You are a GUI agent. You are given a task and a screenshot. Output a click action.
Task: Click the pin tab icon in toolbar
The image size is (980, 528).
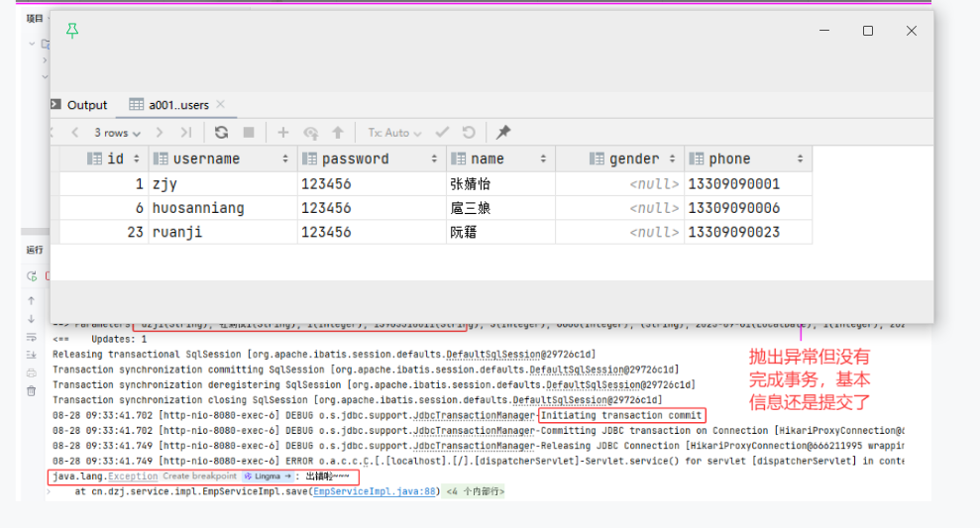pos(503,133)
